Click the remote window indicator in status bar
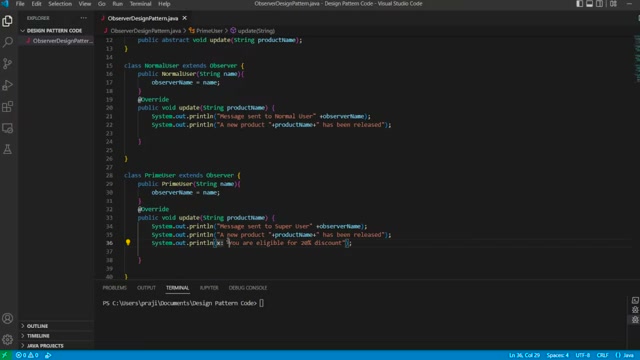640x360 pixels. tap(5, 355)
